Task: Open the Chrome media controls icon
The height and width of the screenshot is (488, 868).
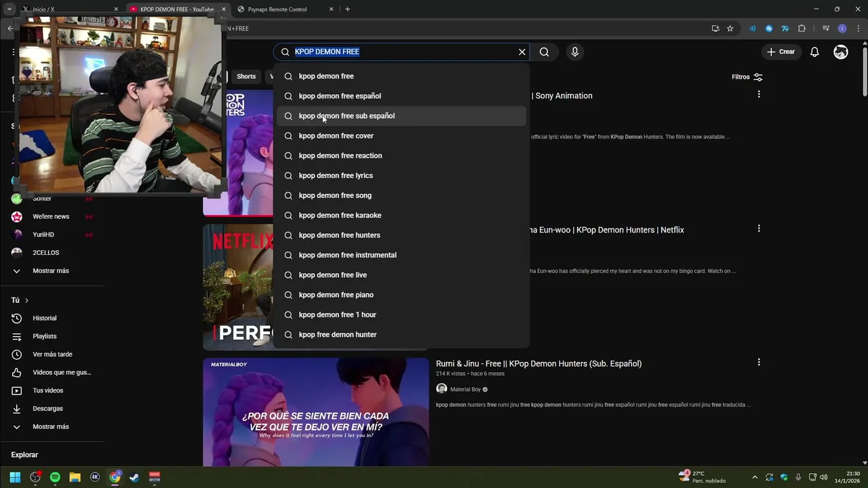Action: 825,28
